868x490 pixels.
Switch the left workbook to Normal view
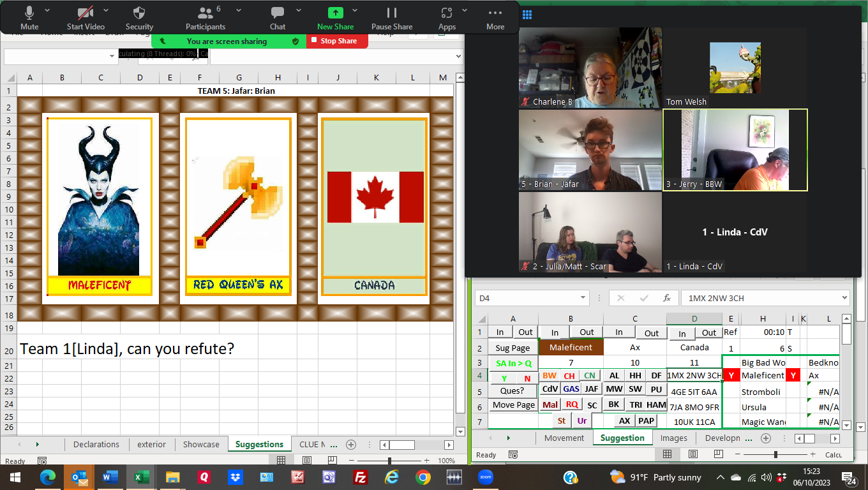pyautogui.click(x=281, y=460)
